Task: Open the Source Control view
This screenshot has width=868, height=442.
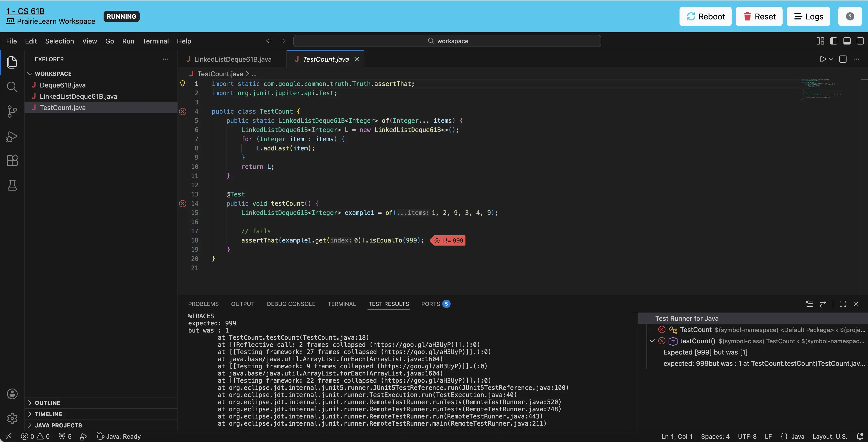Action: tap(12, 111)
